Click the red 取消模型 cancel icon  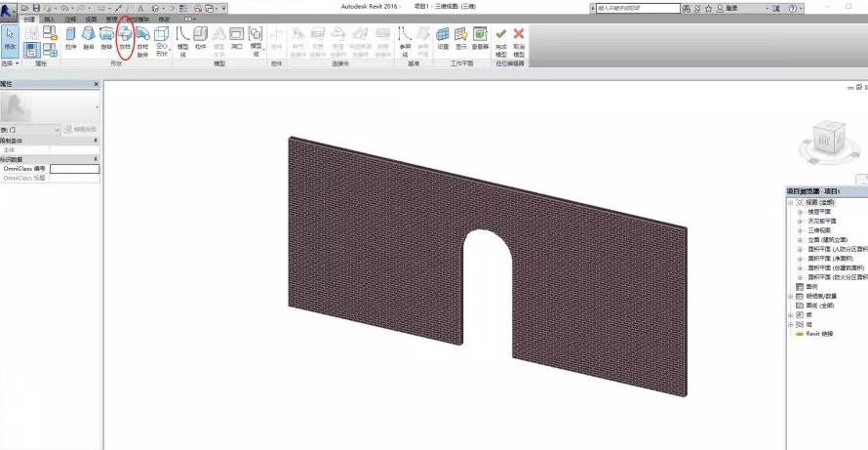pyautogui.click(x=519, y=37)
